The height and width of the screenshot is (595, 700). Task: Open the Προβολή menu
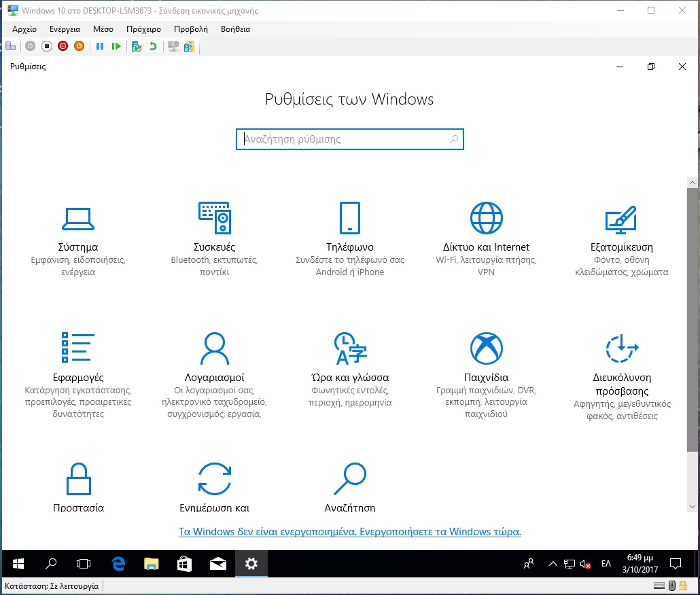190,29
